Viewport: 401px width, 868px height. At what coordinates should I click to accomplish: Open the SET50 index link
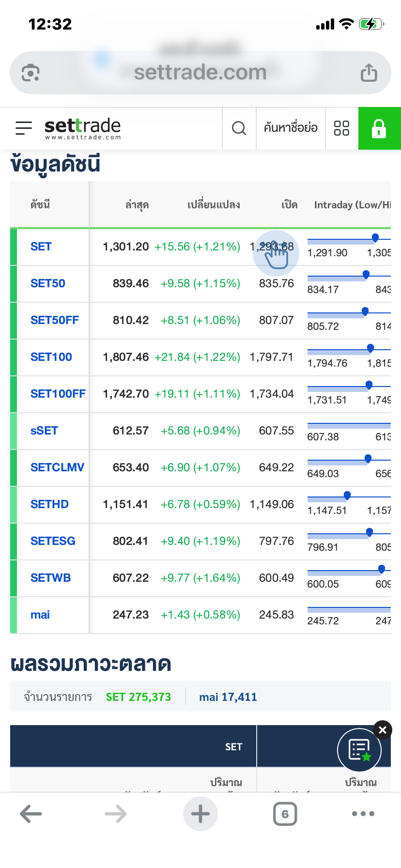(x=47, y=283)
